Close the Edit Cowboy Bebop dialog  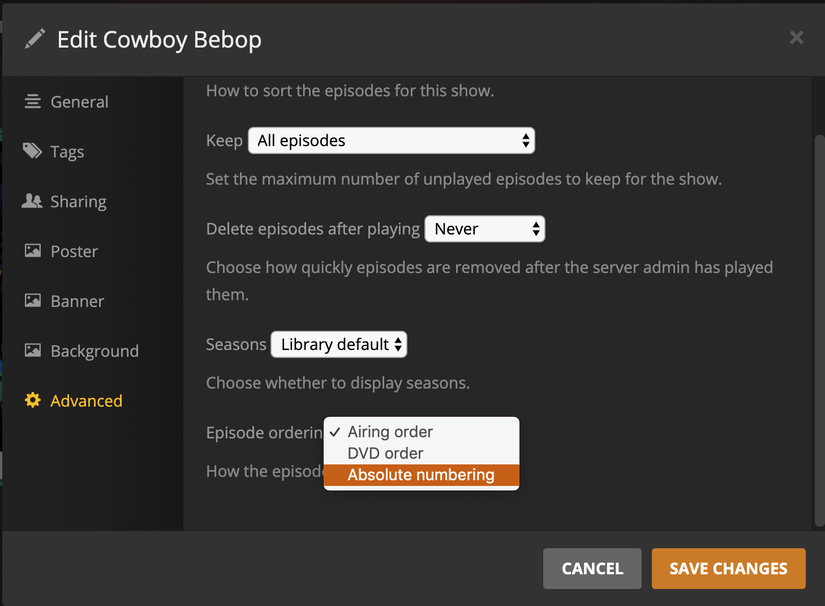tap(796, 38)
